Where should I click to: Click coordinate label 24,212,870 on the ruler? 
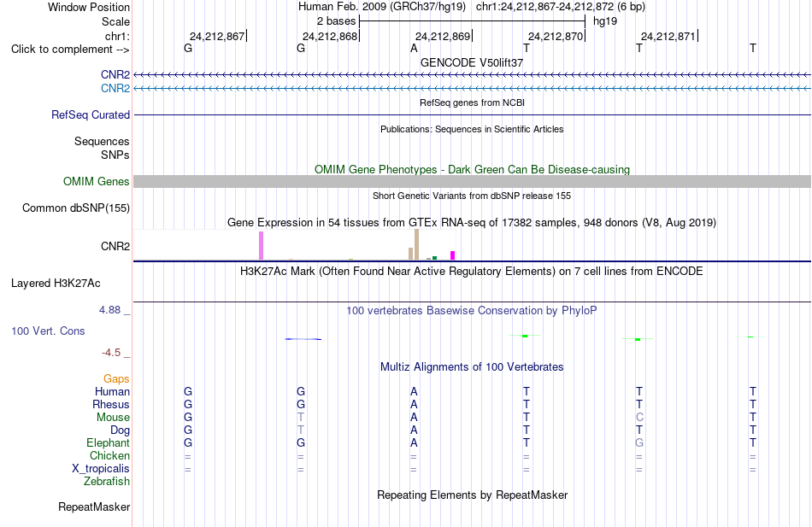[556, 36]
